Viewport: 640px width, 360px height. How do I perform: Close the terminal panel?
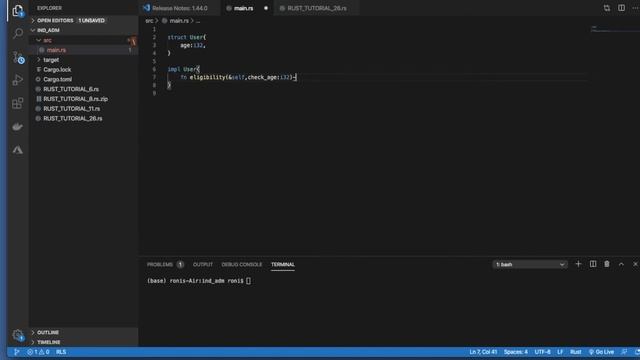[x=635, y=264]
